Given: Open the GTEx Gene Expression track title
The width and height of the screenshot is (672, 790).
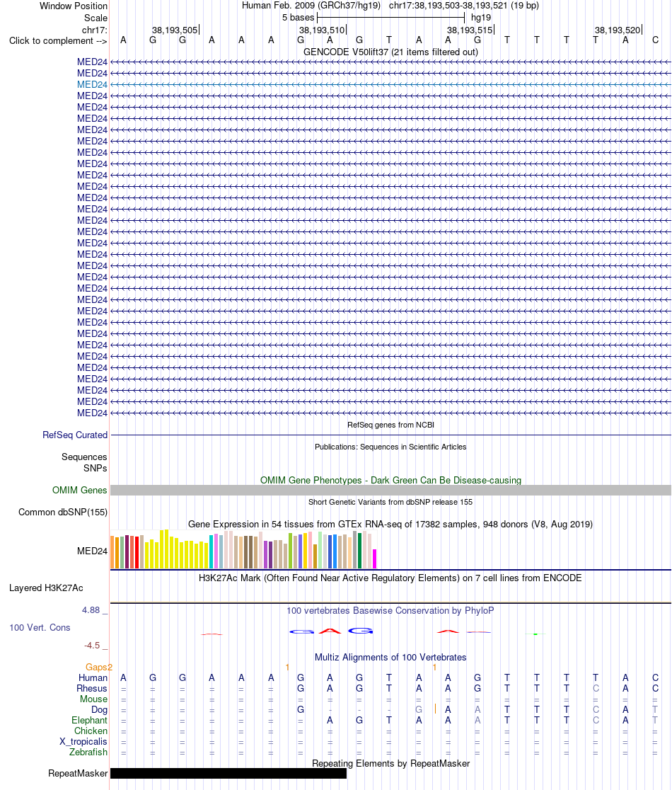Looking at the screenshot, I should pyautogui.click(x=390, y=524).
